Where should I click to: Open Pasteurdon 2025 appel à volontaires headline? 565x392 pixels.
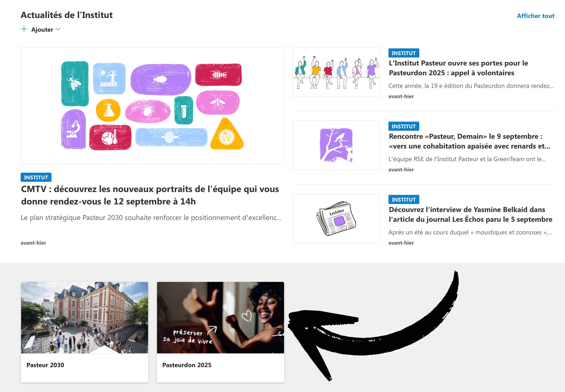pos(458,68)
